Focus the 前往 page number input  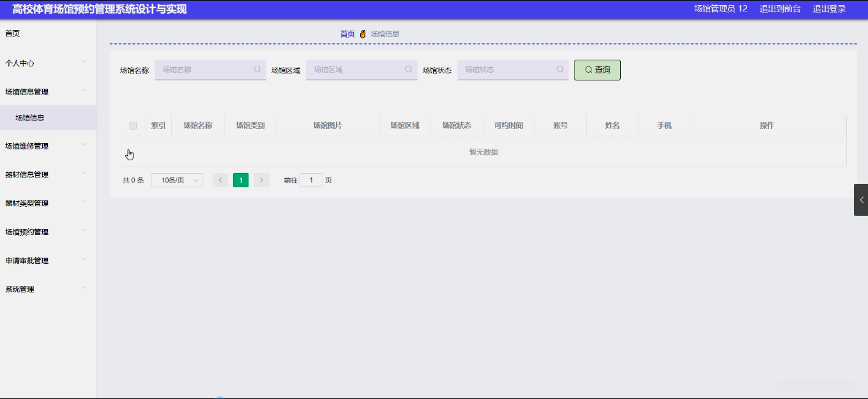(311, 180)
